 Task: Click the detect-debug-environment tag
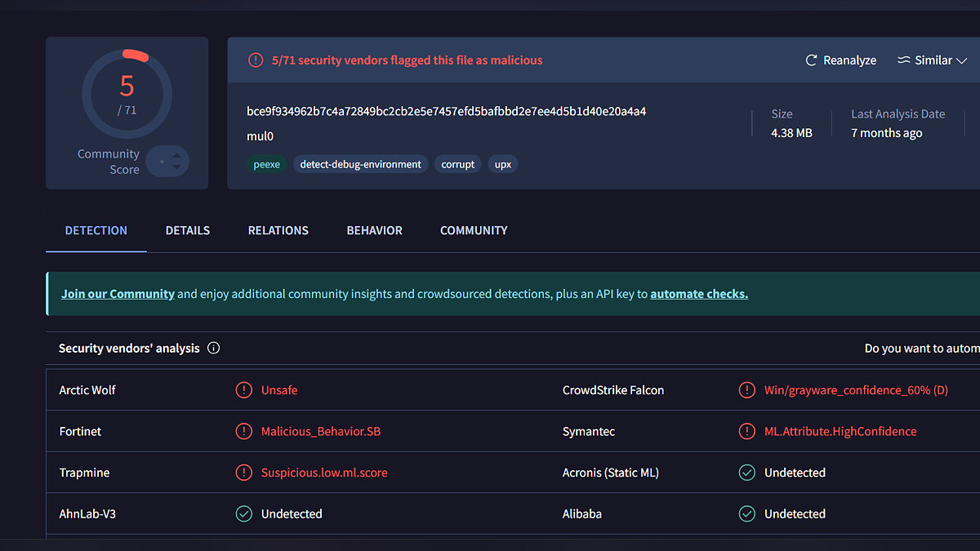(x=360, y=164)
